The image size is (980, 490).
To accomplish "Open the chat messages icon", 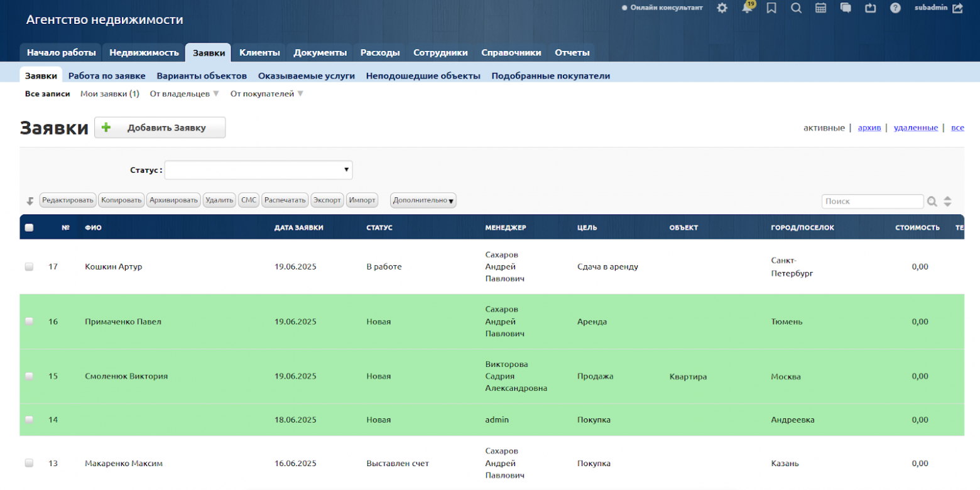I will click(846, 8).
